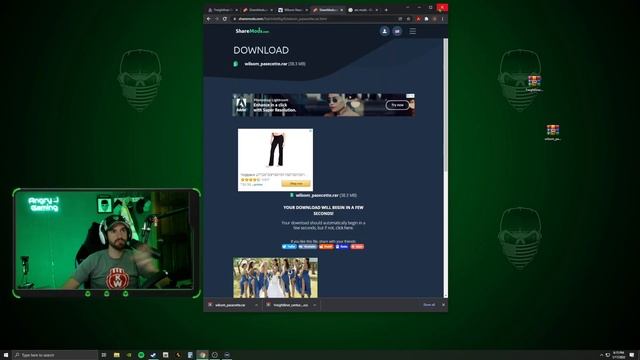Click the taskbar search box
This screenshot has height=360, width=640.
tap(55, 355)
